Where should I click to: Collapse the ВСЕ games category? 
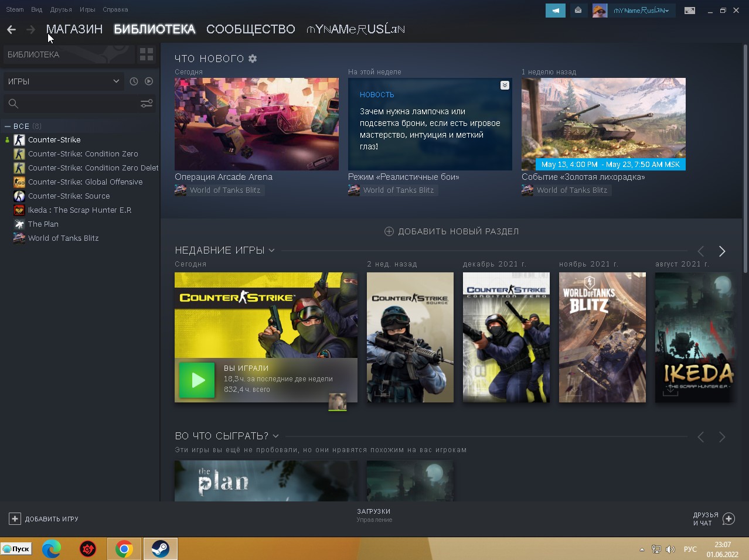[x=8, y=127]
